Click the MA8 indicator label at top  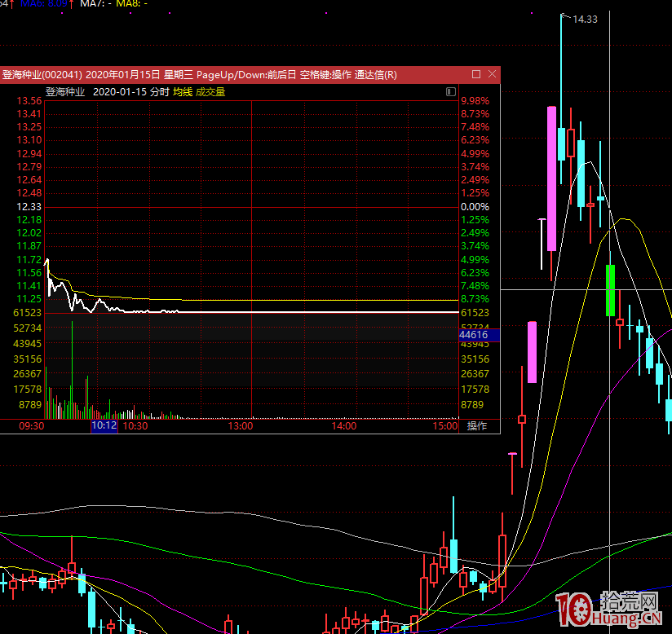click(x=130, y=4)
